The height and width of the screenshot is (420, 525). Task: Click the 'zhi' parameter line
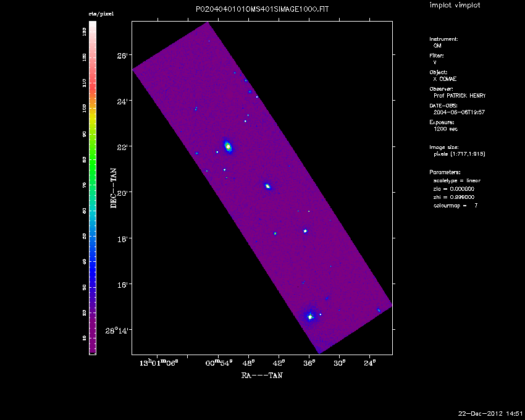[x=454, y=197]
